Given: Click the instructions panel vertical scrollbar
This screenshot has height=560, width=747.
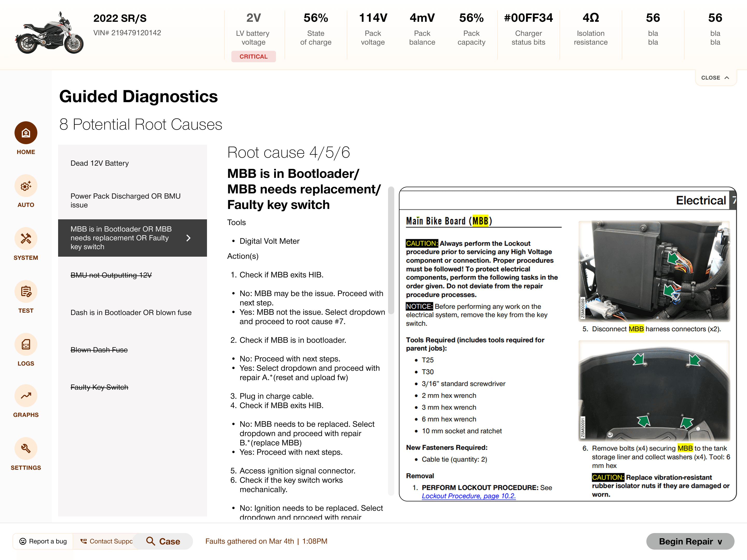Looking at the screenshot, I should pyautogui.click(x=391, y=250).
